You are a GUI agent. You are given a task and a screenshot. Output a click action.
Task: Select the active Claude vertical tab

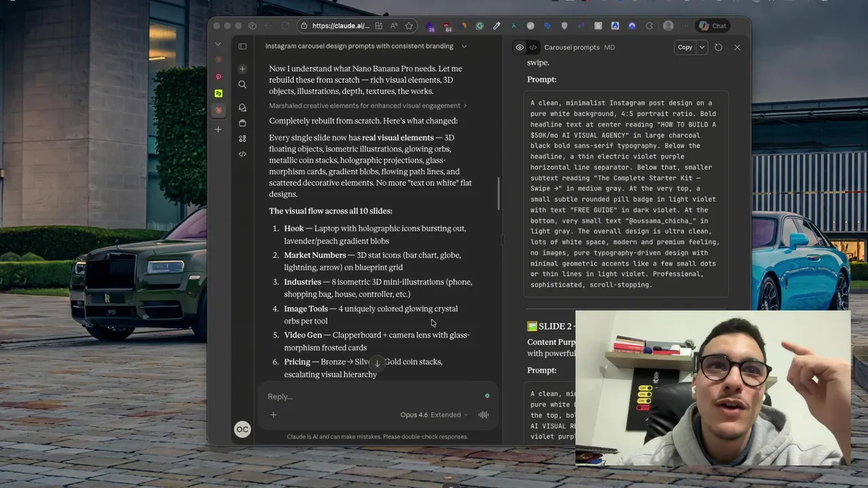[218, 110]
